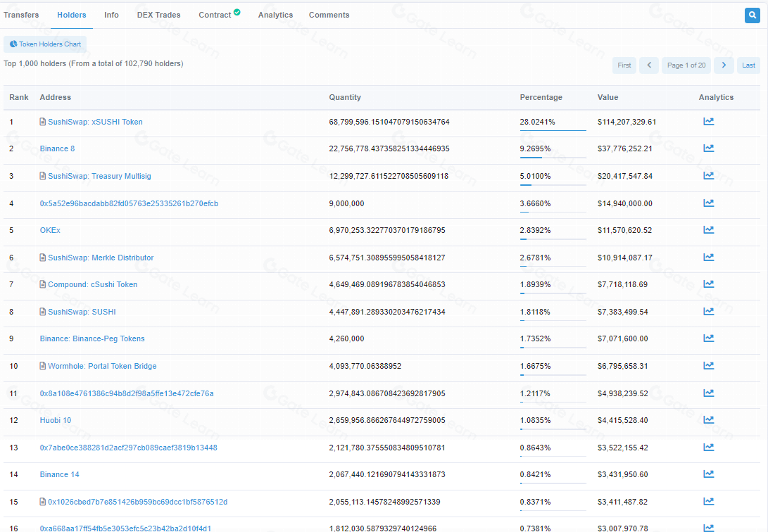Screen dimensions: 768x532
Task: Open analytics icon for Binance 14 row
Action: (x=708, y=474)
